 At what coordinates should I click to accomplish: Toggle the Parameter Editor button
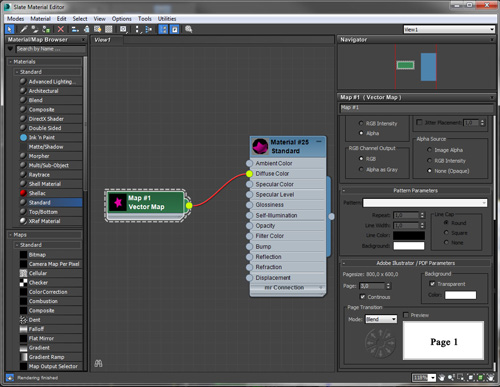[x=175, y=29]
